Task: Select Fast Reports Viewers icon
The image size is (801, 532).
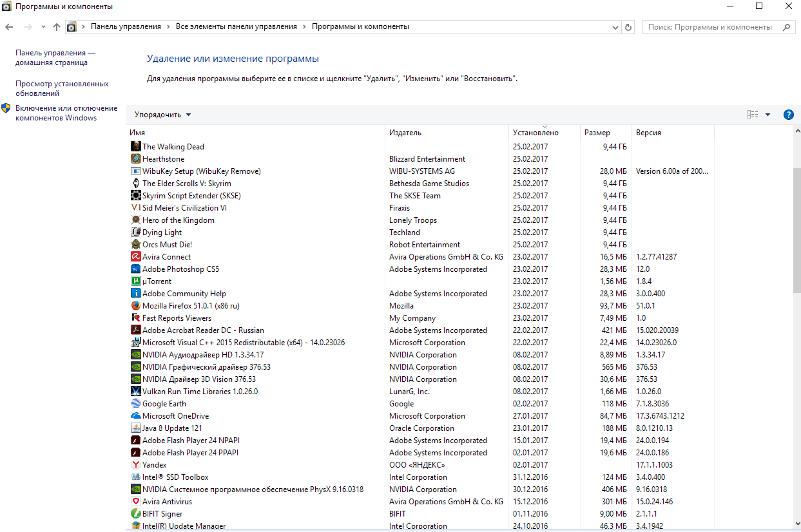Action: (136, 318)
